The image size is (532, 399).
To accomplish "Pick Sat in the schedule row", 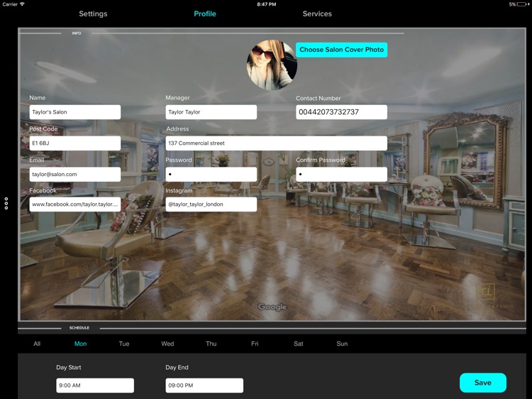I will (x=298, y=344).
